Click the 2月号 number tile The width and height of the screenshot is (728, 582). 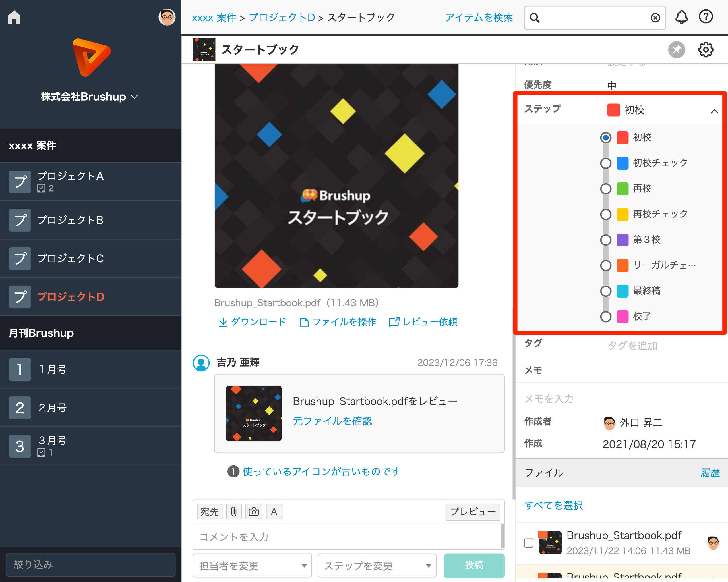point(20,408)
